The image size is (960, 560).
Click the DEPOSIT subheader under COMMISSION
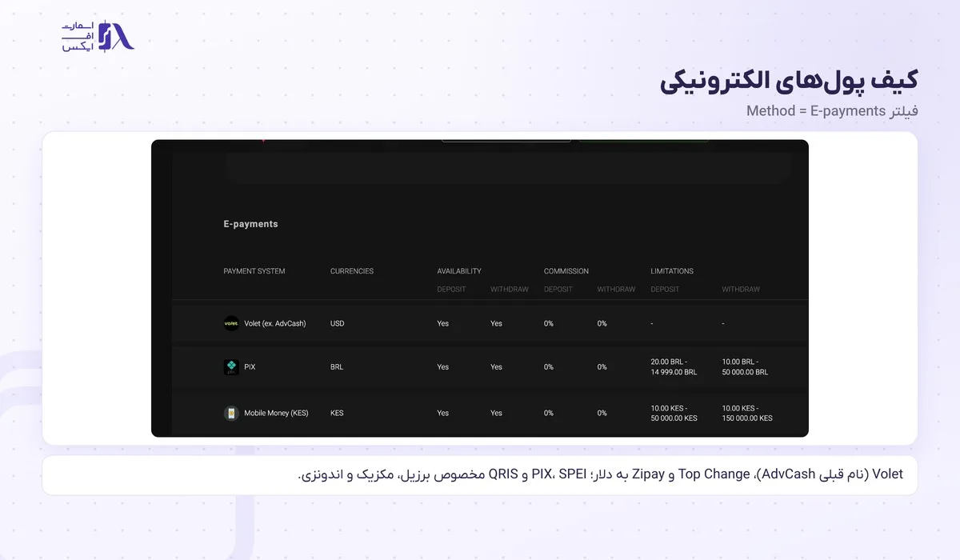click(x=558, y=289)
